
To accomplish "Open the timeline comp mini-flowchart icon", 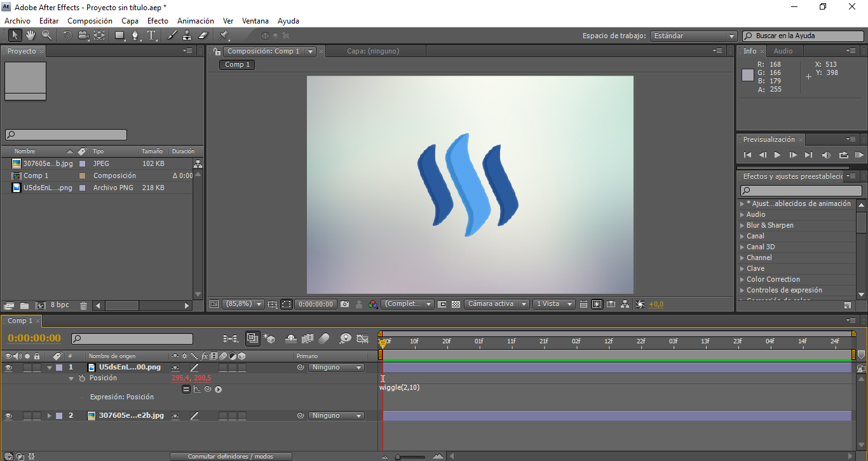I will point(231,338).
